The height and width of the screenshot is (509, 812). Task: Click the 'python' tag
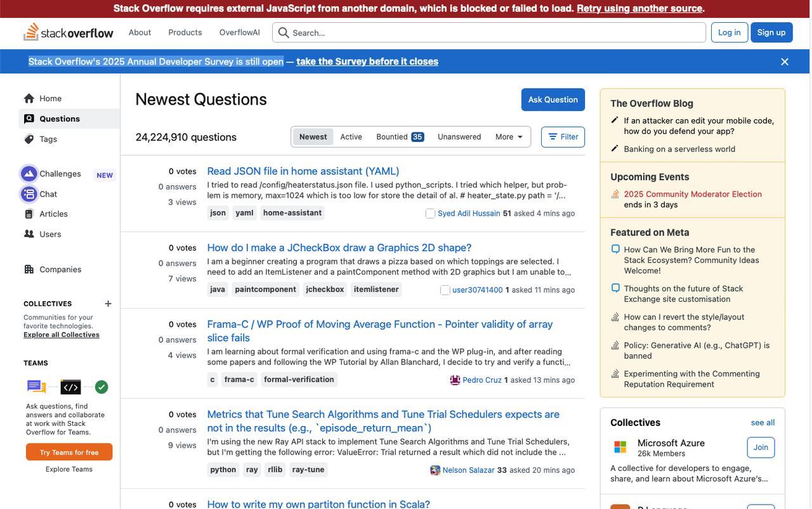tap(223, 470)
